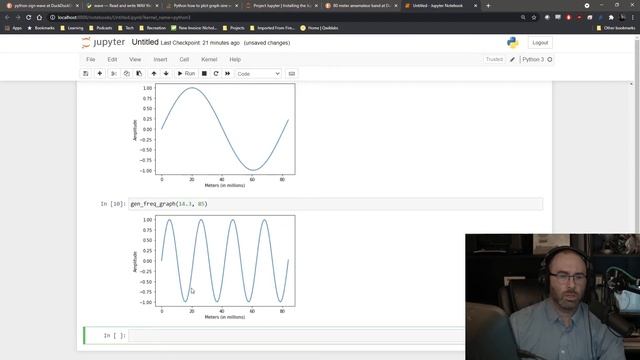Screen dimensions: 640x360
Task: Restart the kernel with the circular arrow icon
Action: click(x=216, y=73)
